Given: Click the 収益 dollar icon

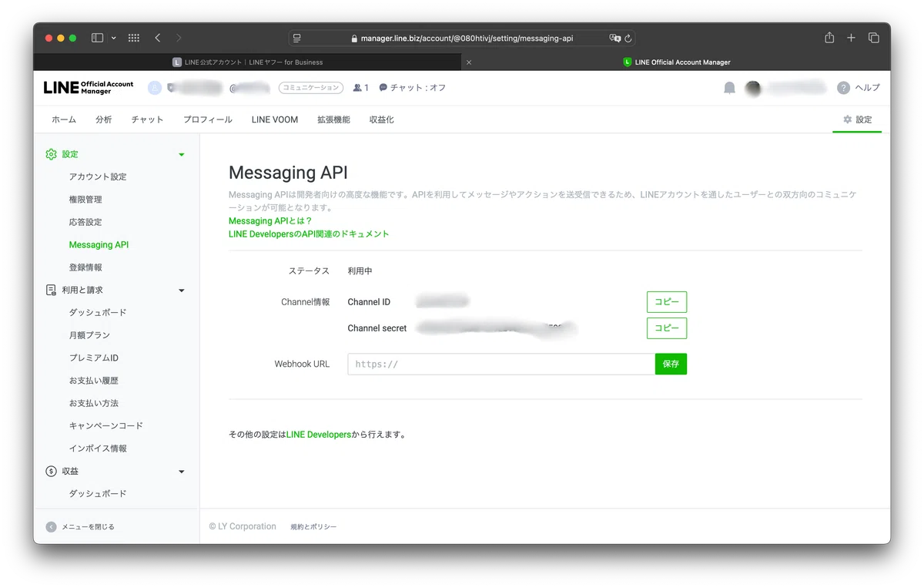Looking at the screenshot, I should 51,471.
